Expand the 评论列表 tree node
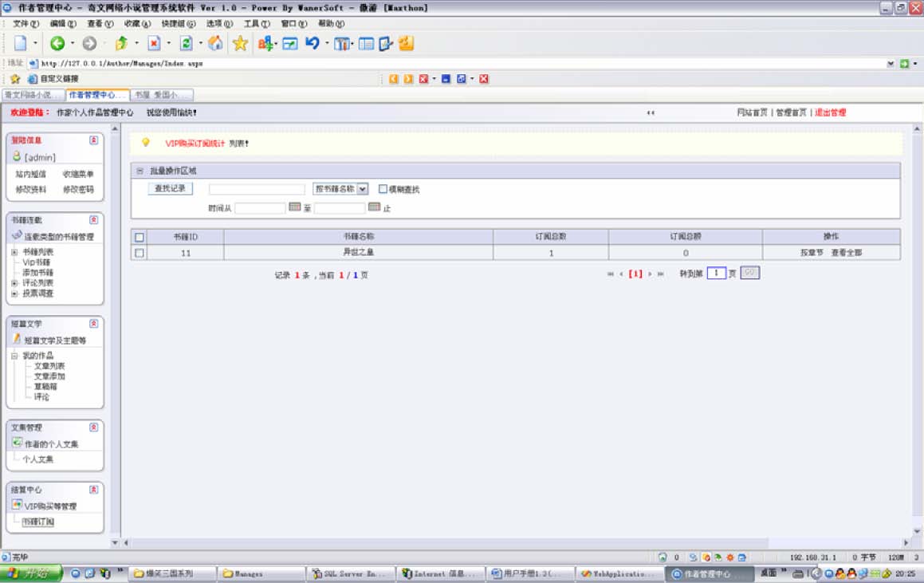Viewport: 924px width, 583px height. (x=14, y=284)
